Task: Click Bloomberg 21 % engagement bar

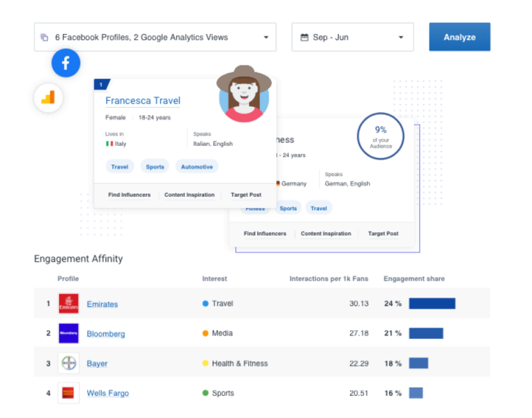Action: [x=426, y=333]
